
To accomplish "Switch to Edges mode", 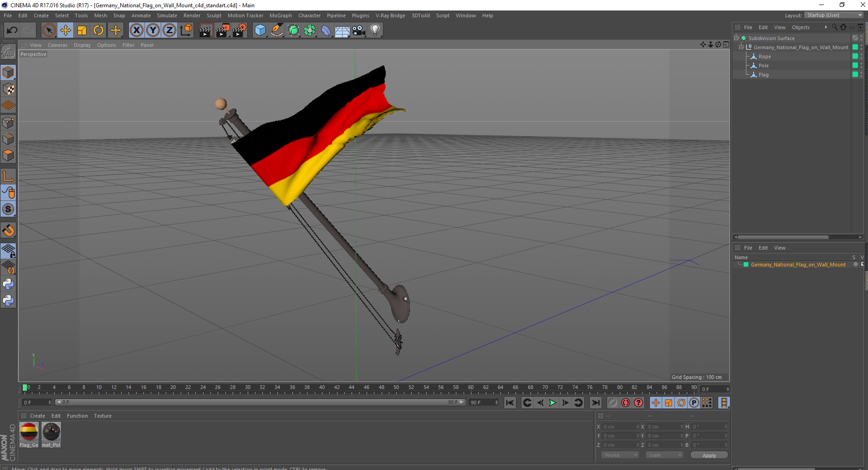I will (8, 139).
